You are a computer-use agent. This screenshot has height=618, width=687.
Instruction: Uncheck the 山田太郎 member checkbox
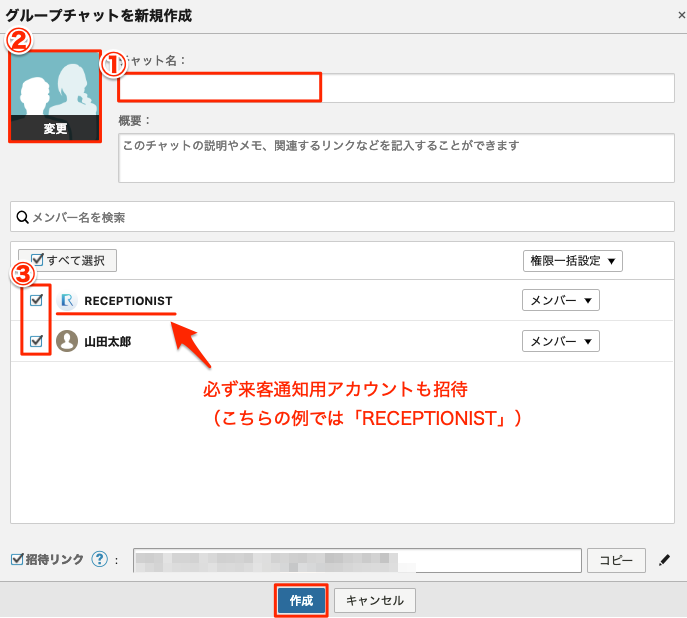pyautogui.click(x=37, y=341)
